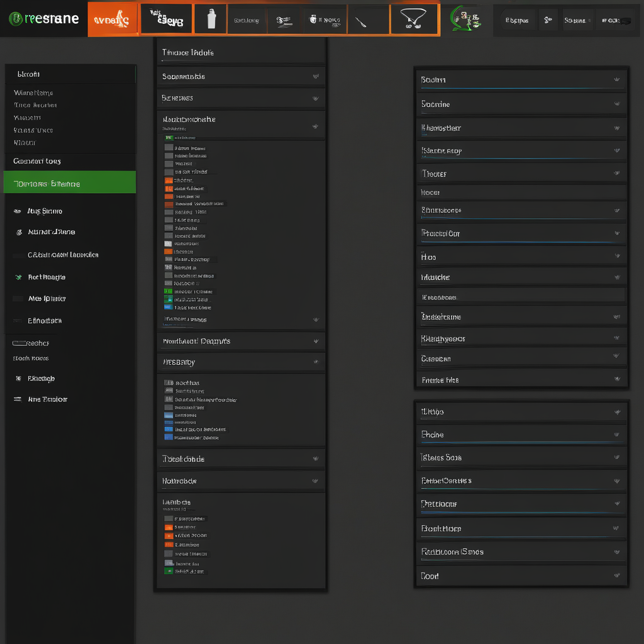Click the green logo icon at top-left
The width and height of the screenshot is (644, 644).
point(15,19)
